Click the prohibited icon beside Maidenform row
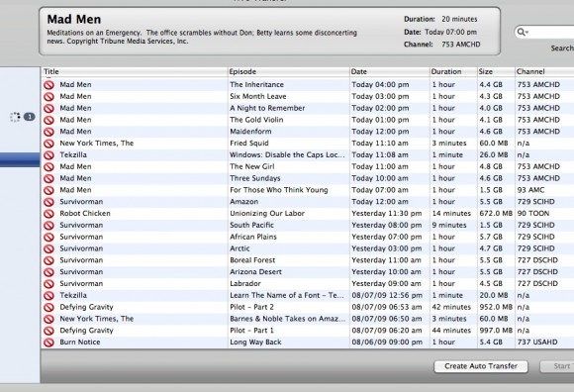The width and height of the screenshot is (574, 392). pyautogui.click(x=49, y=132)
